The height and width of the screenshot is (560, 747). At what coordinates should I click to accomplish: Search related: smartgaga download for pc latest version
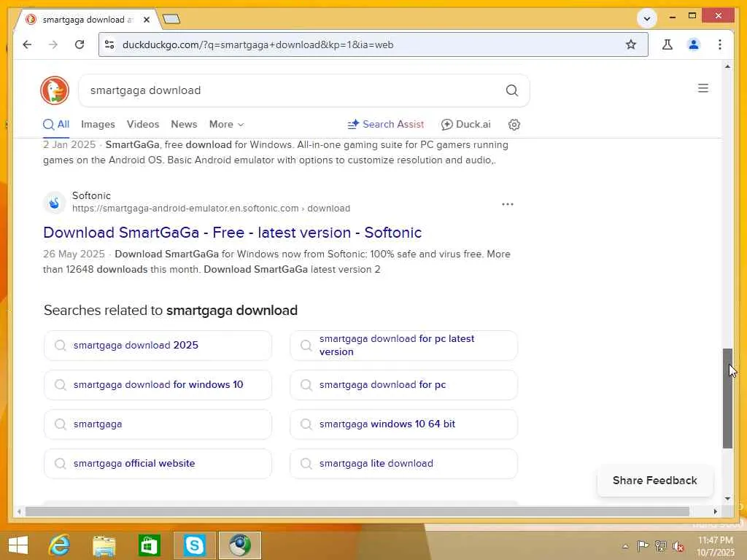tap(403, 345)
